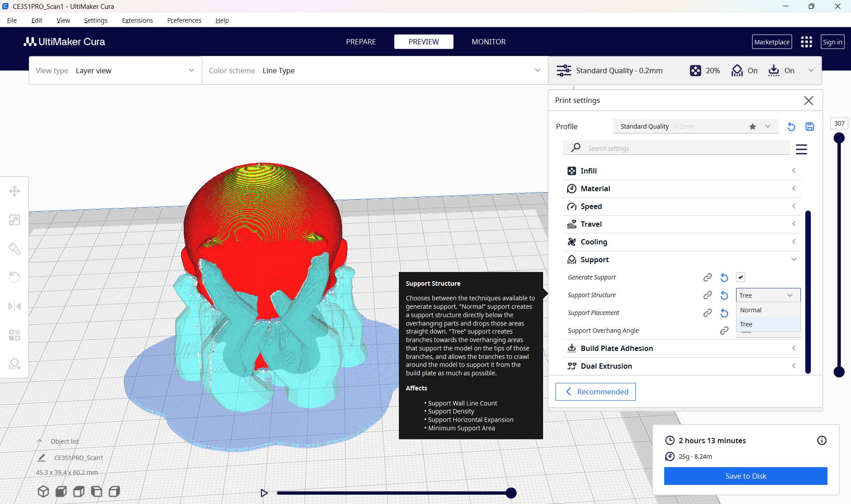Choose Tree in Support Structure options
The height and width of the screenshot is (504, 851).
point(768,324)
